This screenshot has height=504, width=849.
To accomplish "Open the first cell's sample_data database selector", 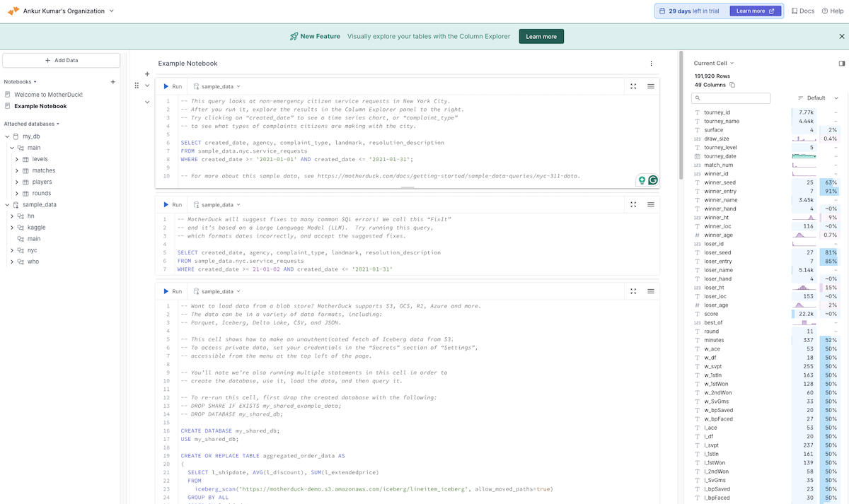I will click(x=217, y=86).
